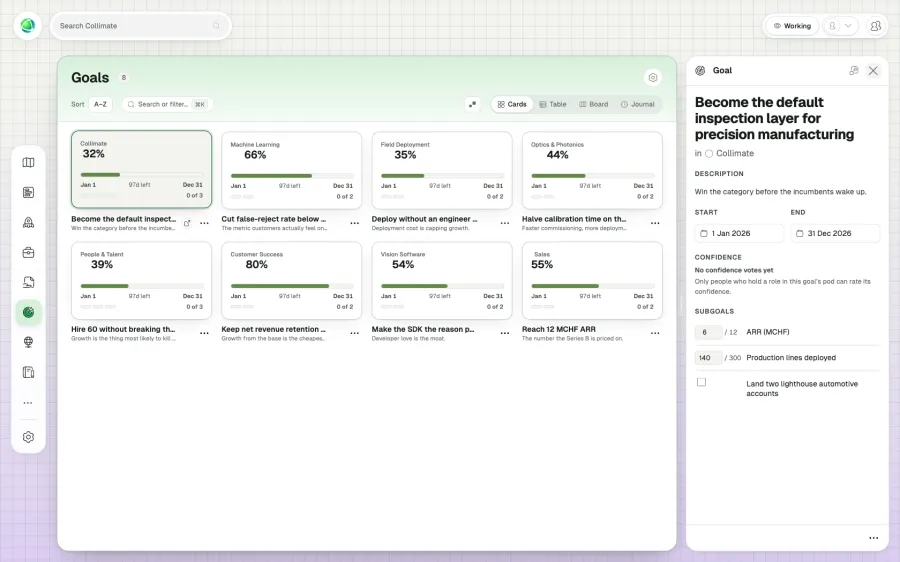Close the Goal detail panel
This screenshot has width=900, height=562.
(873, 71)
